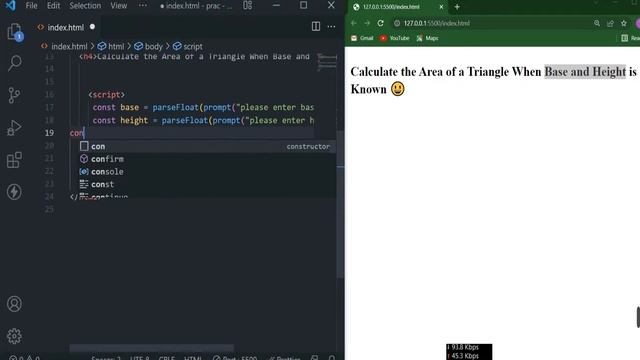Open the Thunder Client lightning icon
The width and height of the screenshot is (640, 360).
[14, 192]
